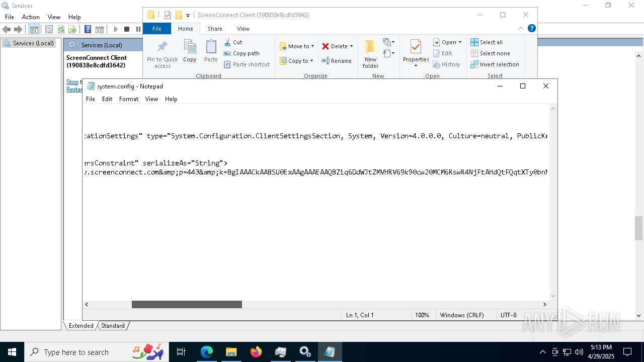
Task: Open Services Action menu
Action: [31, 17]
